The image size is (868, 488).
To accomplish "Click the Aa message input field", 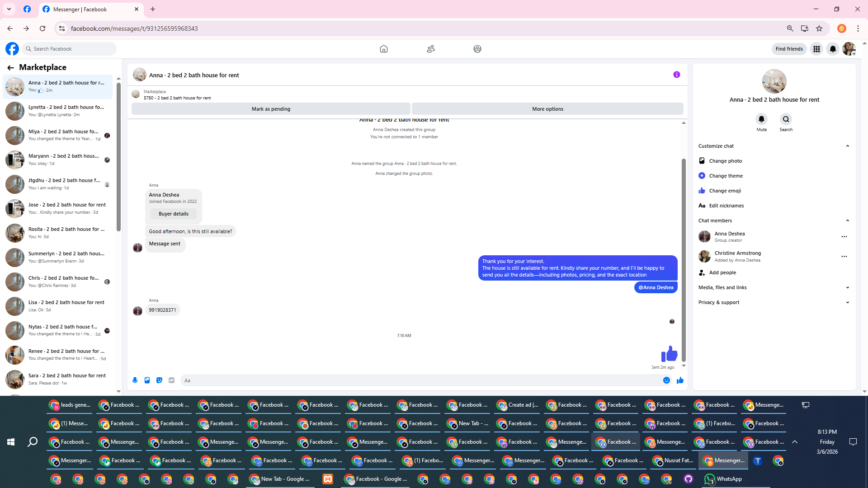I will (420, 380).
